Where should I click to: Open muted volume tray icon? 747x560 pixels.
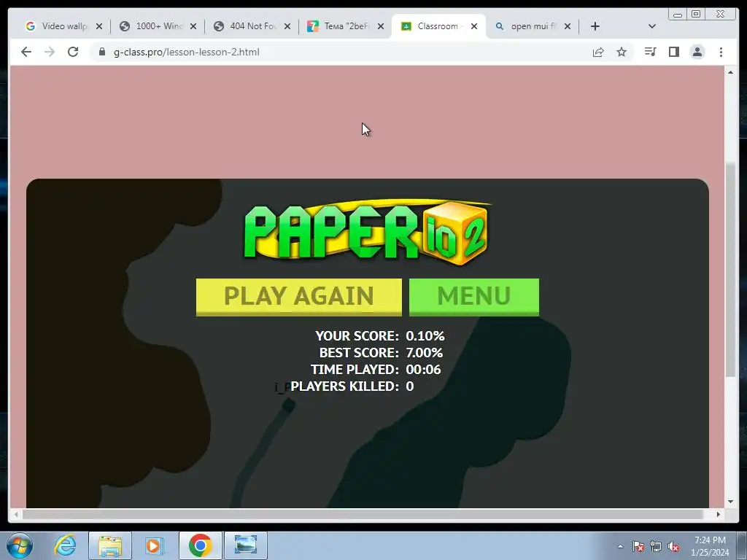point(673,546)
